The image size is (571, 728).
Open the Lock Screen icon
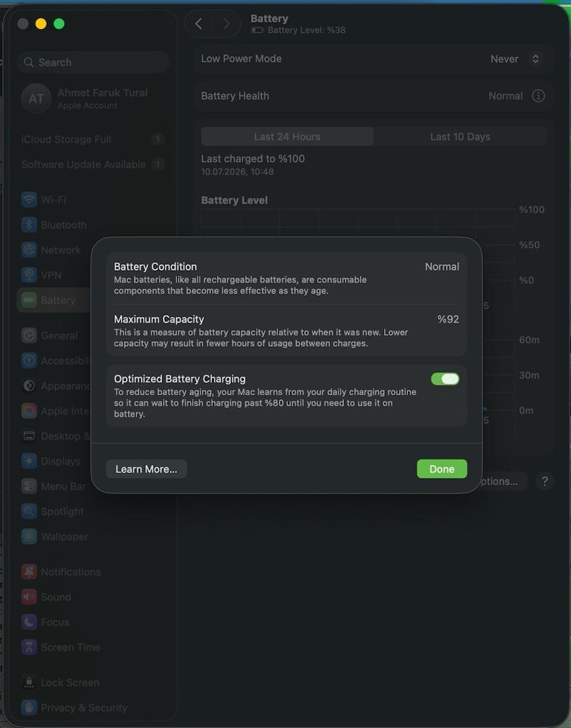click(x=28, y=682)
